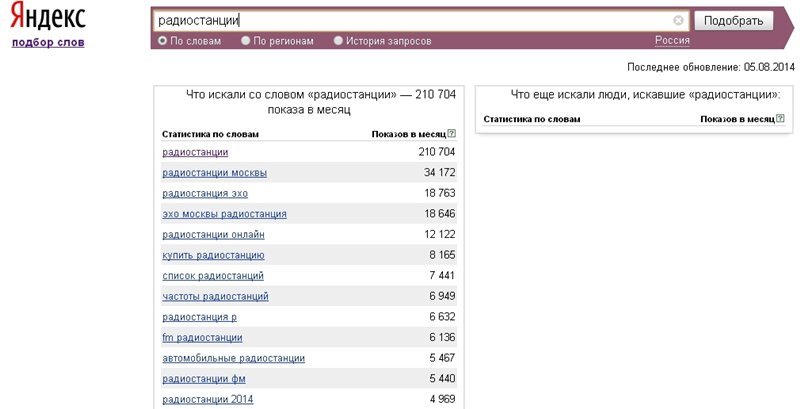Screen dimensions: 800x409
Task: Open the 'купить радиостанцию' link
Action: (x=213, y=255)
